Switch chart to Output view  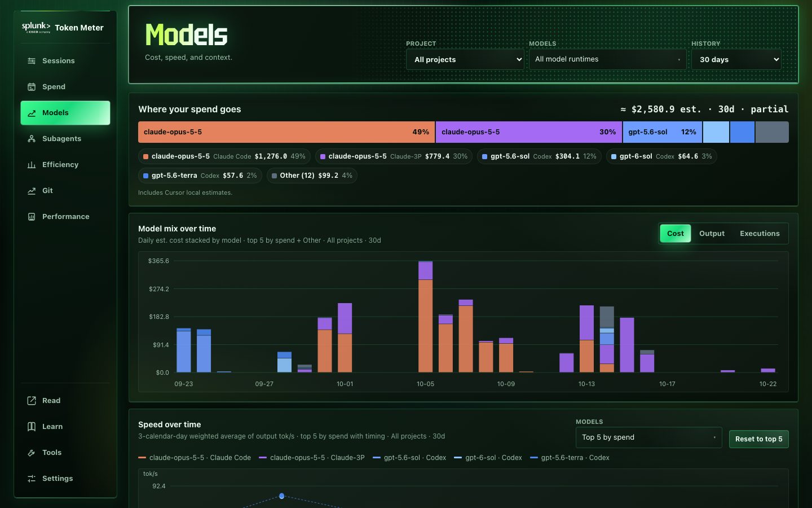click(x=712, y=234)
